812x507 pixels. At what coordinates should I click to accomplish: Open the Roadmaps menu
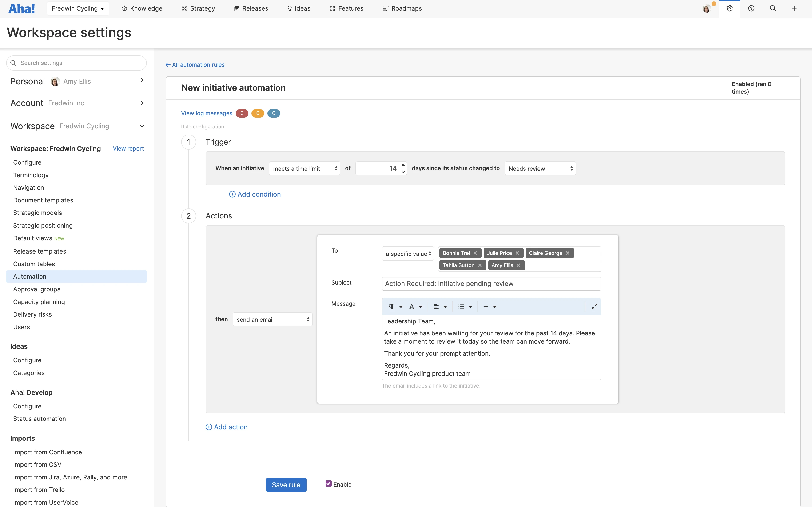pos(402,8)
